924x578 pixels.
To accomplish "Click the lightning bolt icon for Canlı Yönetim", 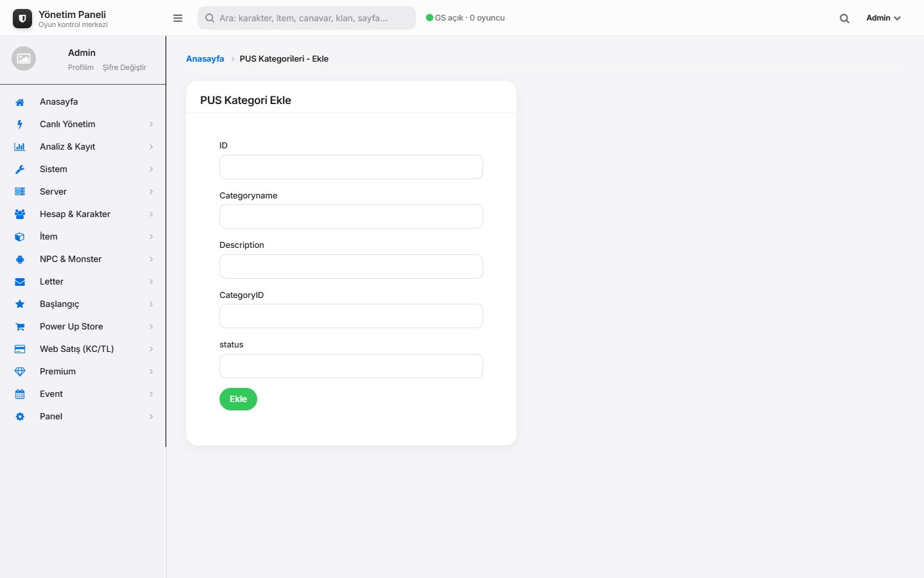I will tap(20, 125).
